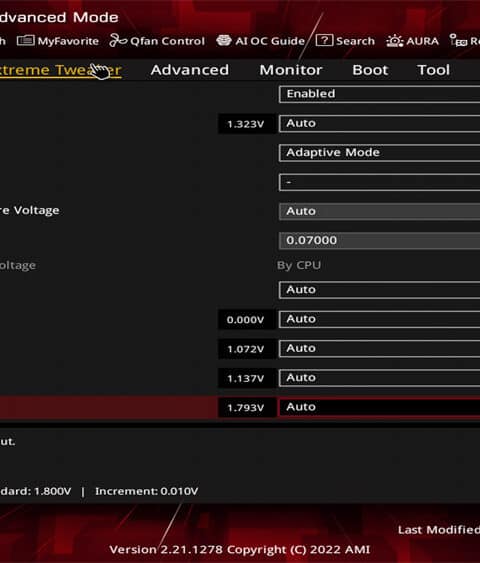Click the Search question mark icon
The width and height of the screenshot is (480, 563).
pos(324,40)
